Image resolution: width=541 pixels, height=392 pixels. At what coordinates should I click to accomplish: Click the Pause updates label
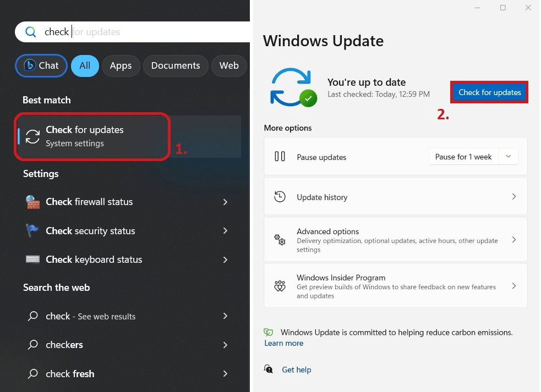pos(321,157)
